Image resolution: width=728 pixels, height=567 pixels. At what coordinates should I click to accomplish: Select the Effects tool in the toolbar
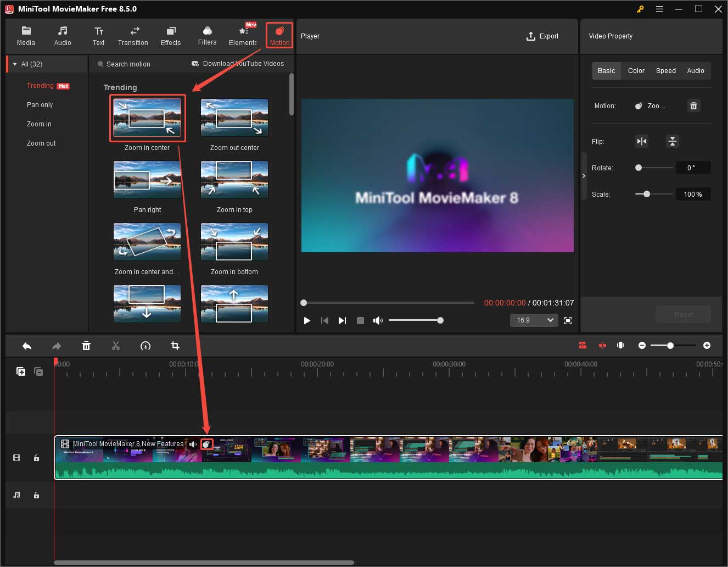tap(171, 35)
